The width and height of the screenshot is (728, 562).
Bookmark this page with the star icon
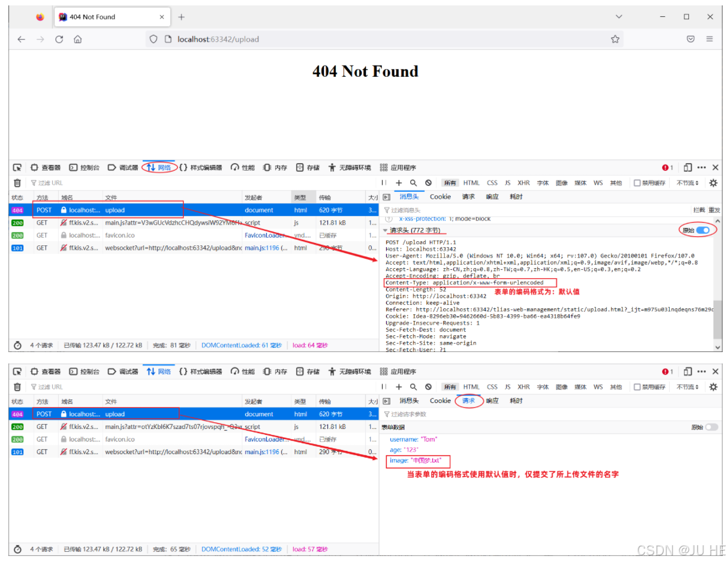pyautogui.click(x=615, y=39)
